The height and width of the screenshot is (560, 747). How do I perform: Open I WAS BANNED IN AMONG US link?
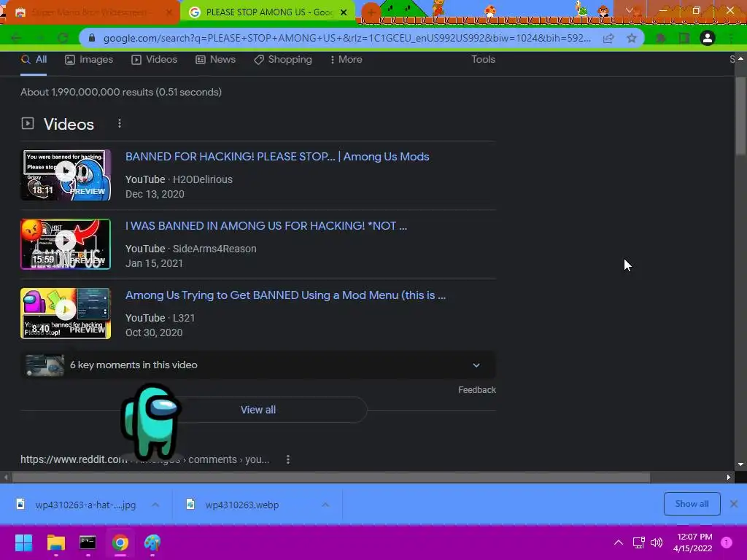(266, 226)
